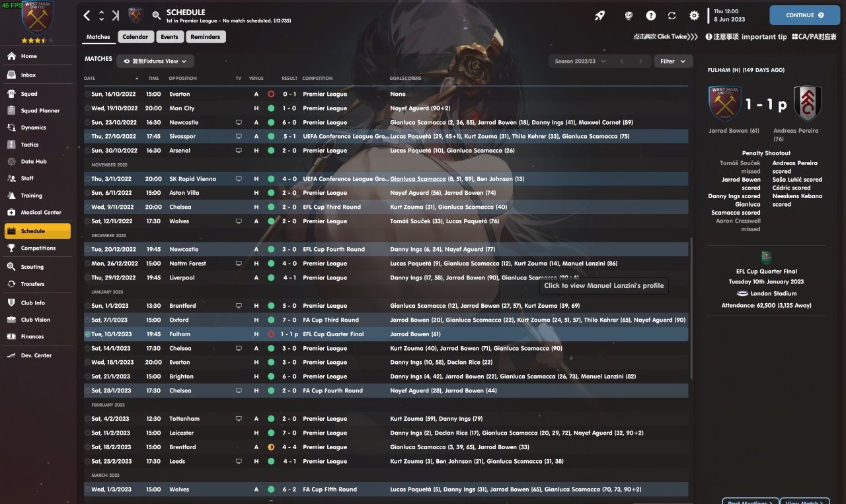Click the TV icon on the Sivasspor row
846x504 pixels.
[239, 137]
